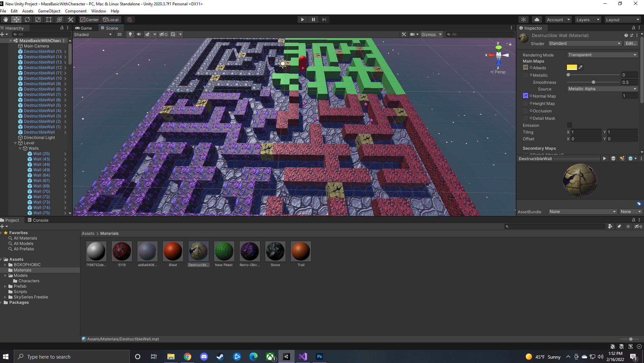The height and width of the screenshot is (363, 644).
Task: Open the Component menu
Action: tap(76, 11)
